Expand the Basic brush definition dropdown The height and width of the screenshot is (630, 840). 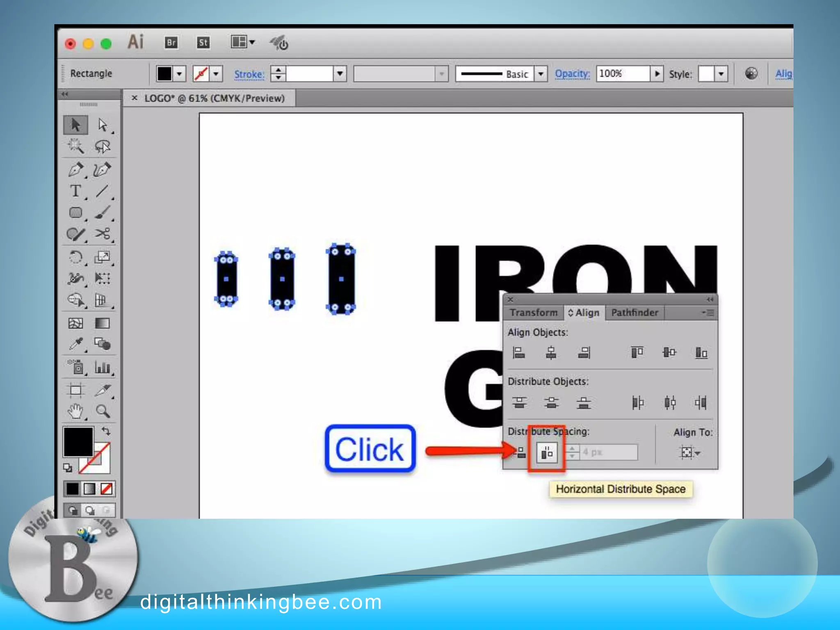pyautogui.click(x=541, y=74)
